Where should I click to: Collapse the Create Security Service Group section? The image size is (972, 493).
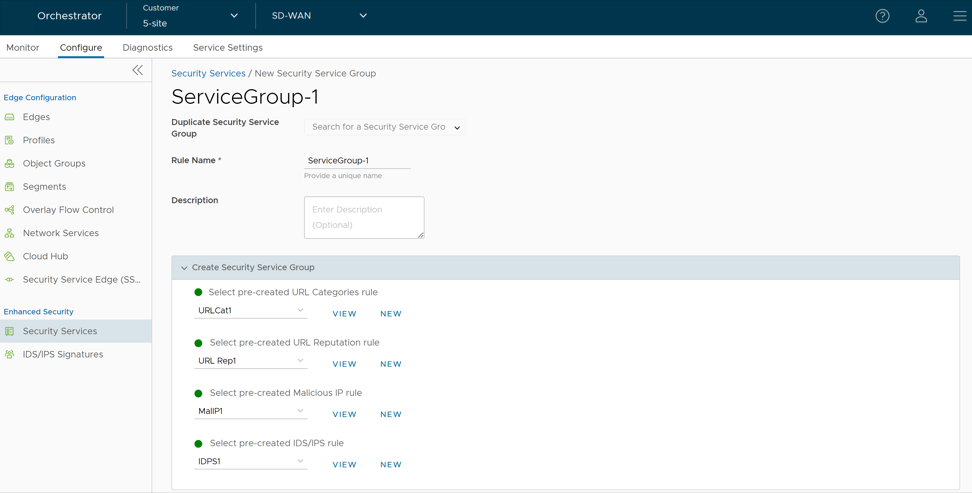(x=184, y=268)
